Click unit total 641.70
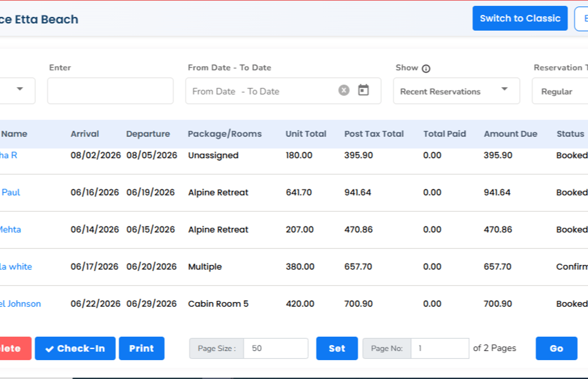 click(299, 192)
